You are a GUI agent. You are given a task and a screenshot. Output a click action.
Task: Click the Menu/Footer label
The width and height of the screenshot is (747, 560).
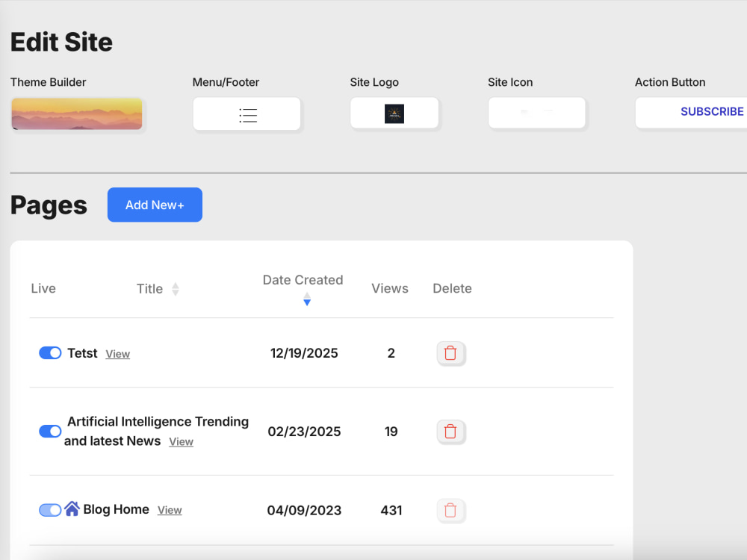point(226,82)
